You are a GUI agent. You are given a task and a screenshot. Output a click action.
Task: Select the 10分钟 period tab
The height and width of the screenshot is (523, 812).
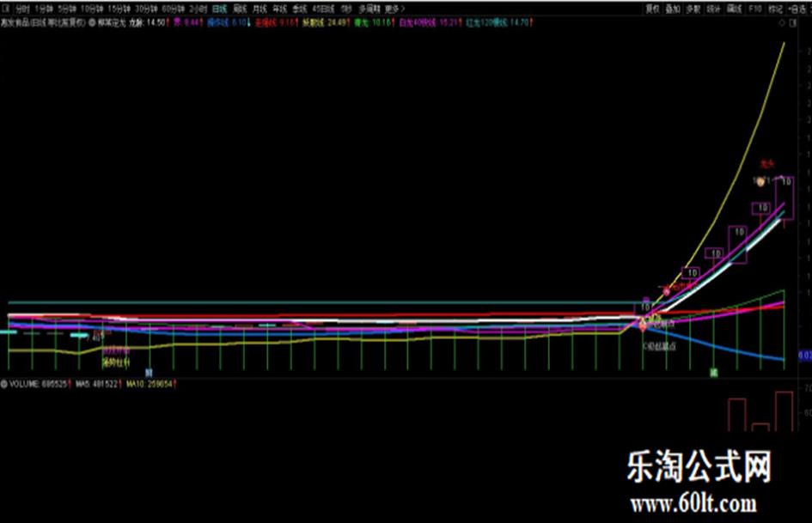[91, 9]
